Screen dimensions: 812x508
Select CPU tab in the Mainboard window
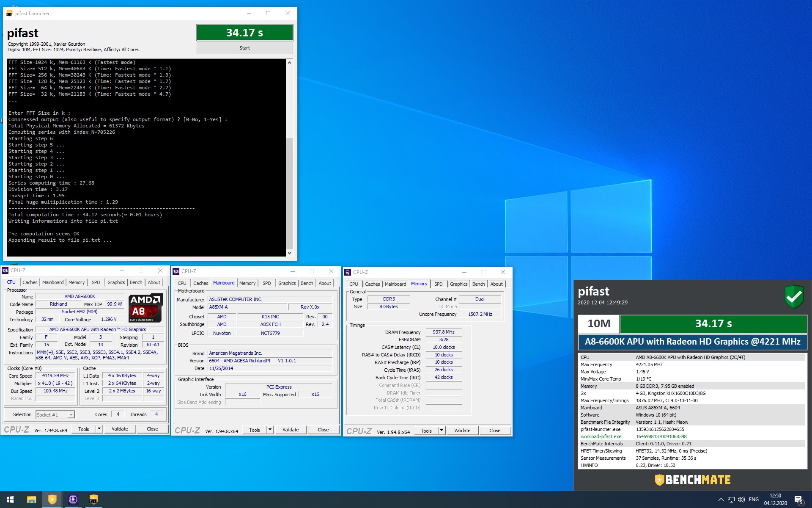tap(182, 283)
